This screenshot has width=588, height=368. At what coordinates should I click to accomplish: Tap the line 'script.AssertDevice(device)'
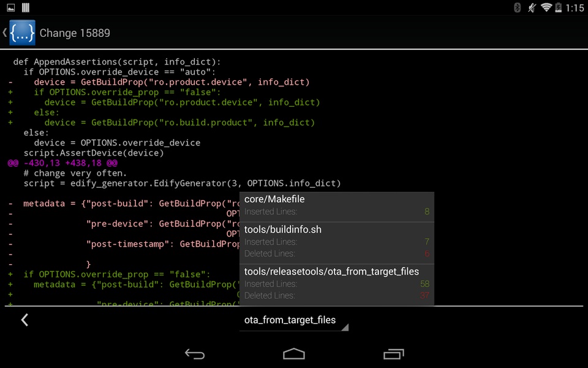[94, 153]
